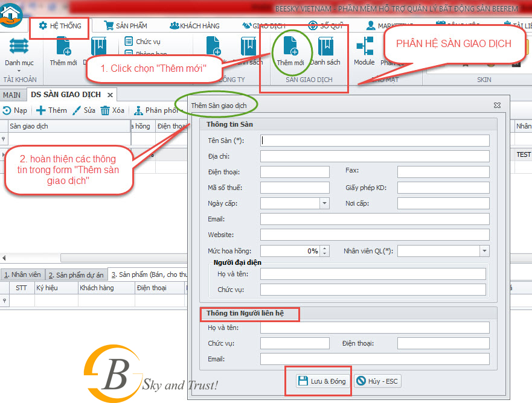Click Họ và tên field under Người đại diện
Viewport: 532px width, 403px height.
373,274
